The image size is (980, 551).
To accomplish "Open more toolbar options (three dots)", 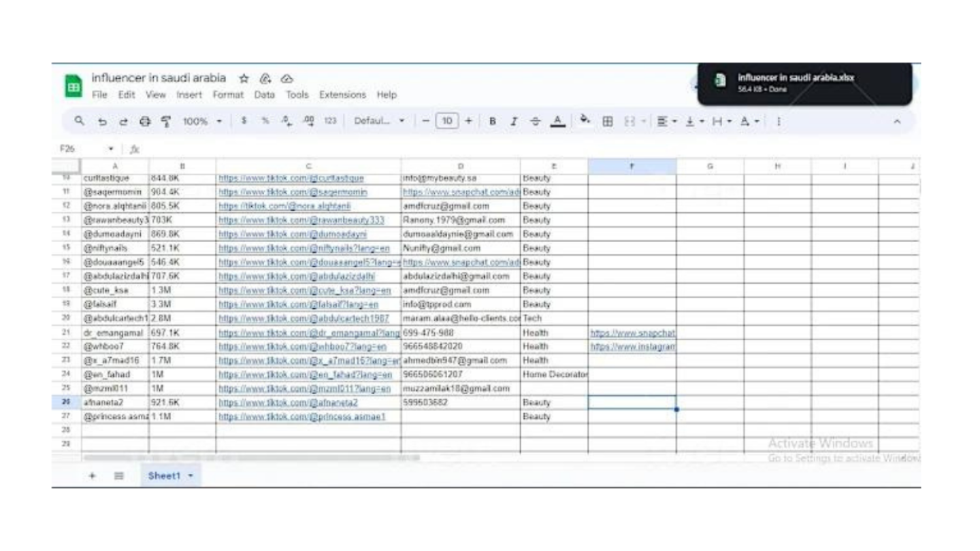I will pyautogui.click(x=779, y=122).
